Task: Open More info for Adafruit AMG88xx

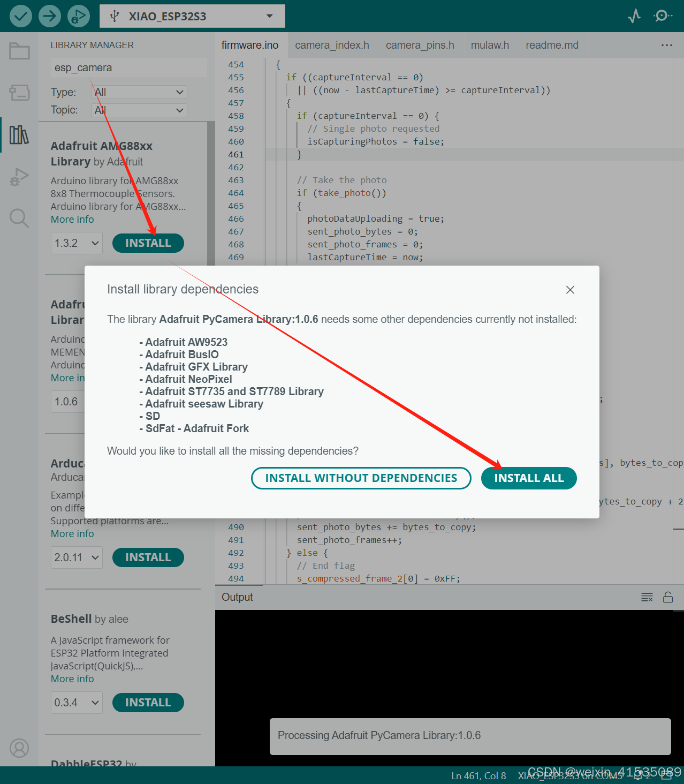Action: tap(72, 220)
